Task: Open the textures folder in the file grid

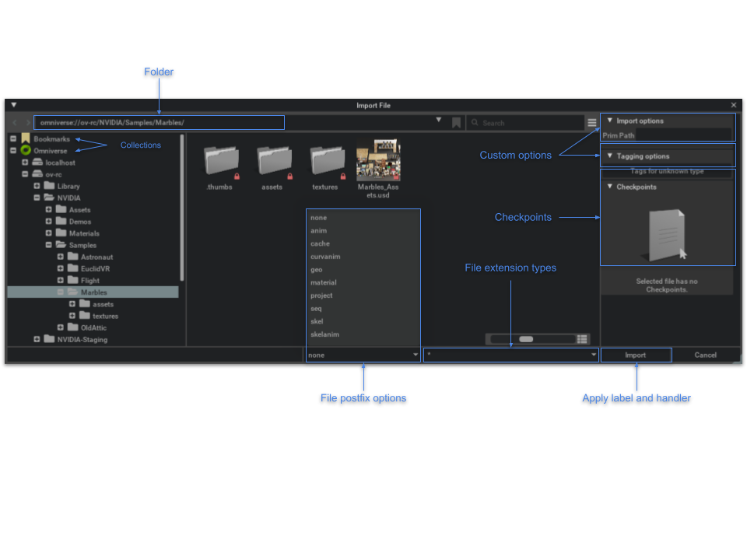Action: tap(327, 159)
